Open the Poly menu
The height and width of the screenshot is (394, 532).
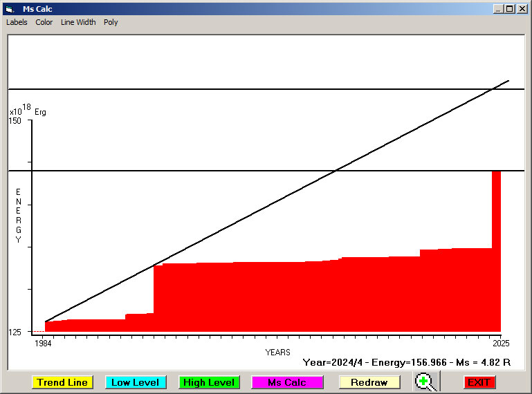(x=111, y=22)
